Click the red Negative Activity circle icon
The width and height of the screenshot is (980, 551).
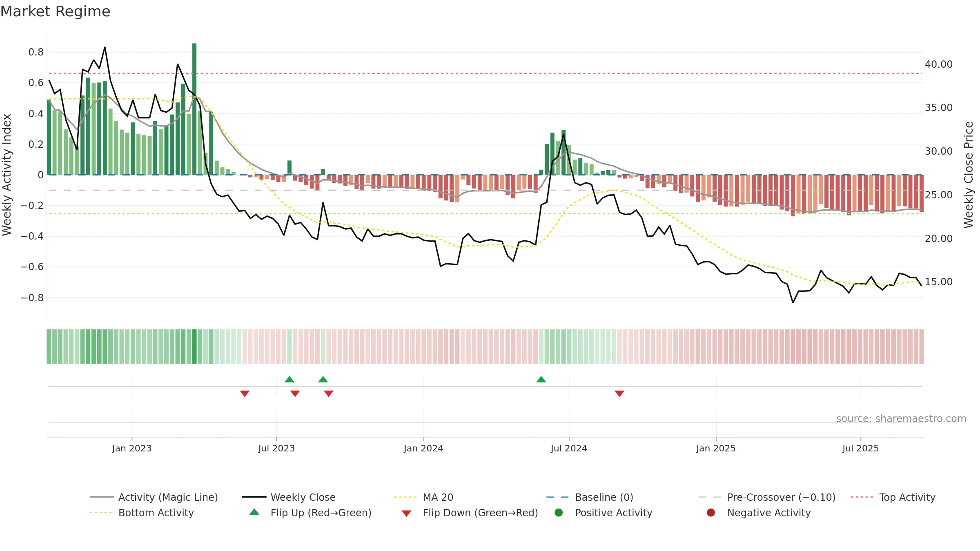[x=711, y=513]
